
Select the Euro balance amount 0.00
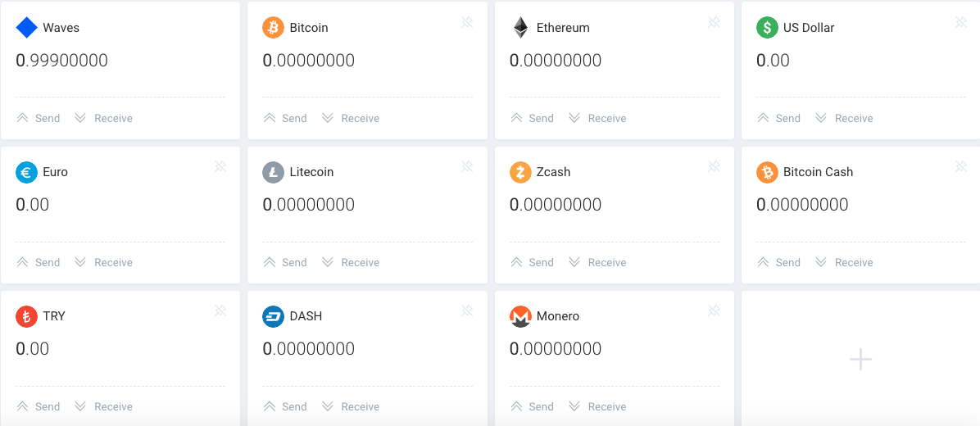(x=33, y=205)
